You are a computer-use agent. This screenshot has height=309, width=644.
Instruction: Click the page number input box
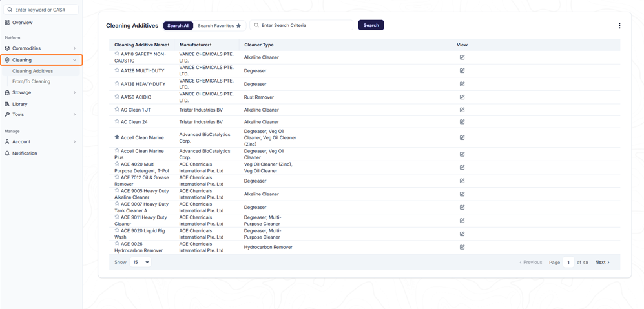(568, 262)
